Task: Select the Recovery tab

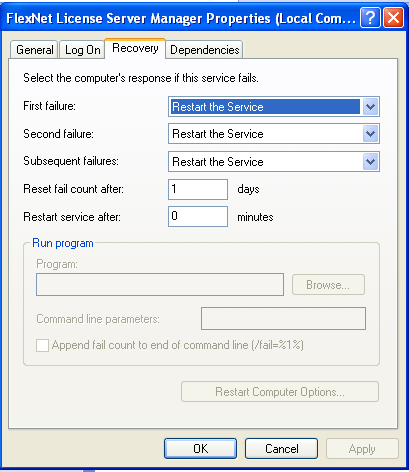Action: click(x=135, y=48)
